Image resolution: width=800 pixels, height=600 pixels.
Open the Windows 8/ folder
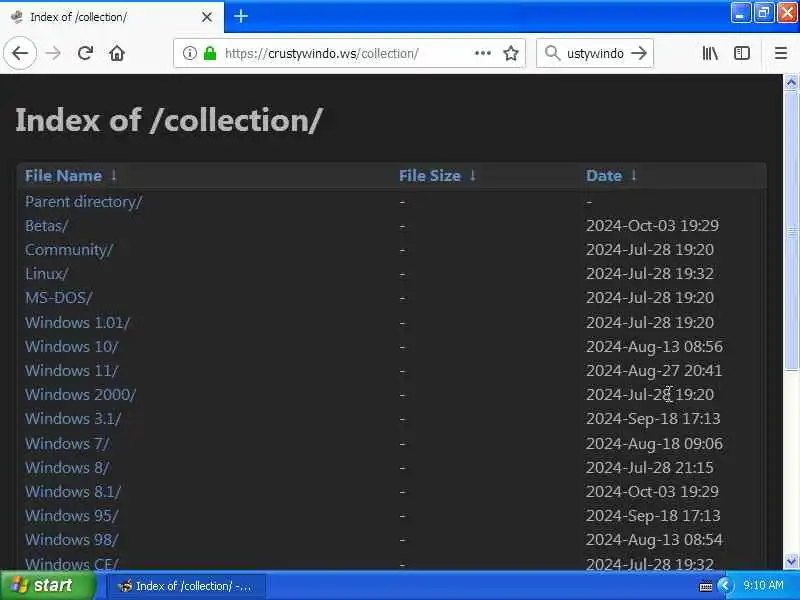tap(67, 467)
